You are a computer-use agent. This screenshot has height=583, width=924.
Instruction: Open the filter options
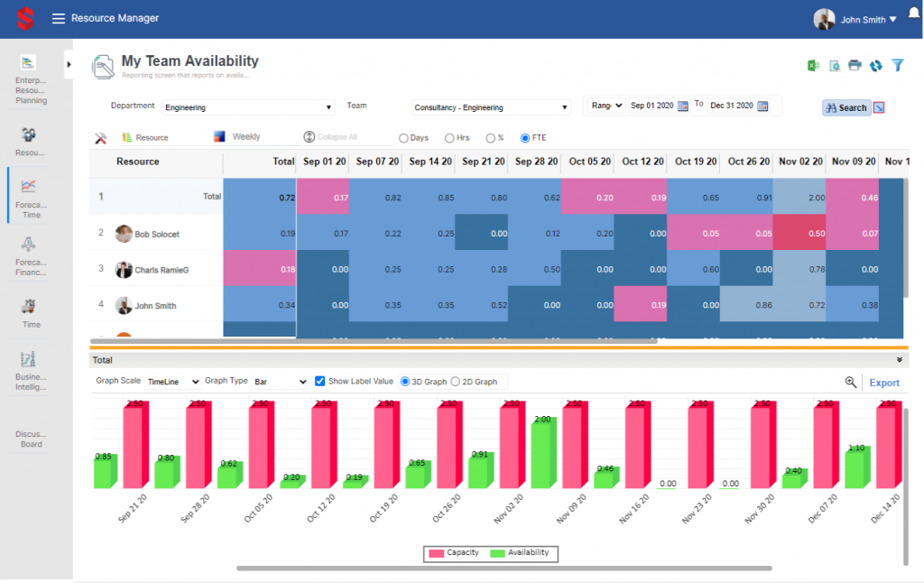tap(897, 65)
